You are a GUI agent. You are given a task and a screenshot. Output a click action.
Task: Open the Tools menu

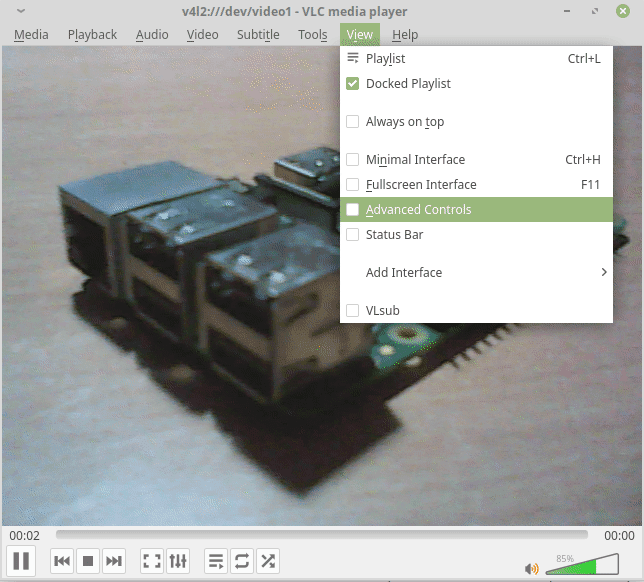coord(313,35)
